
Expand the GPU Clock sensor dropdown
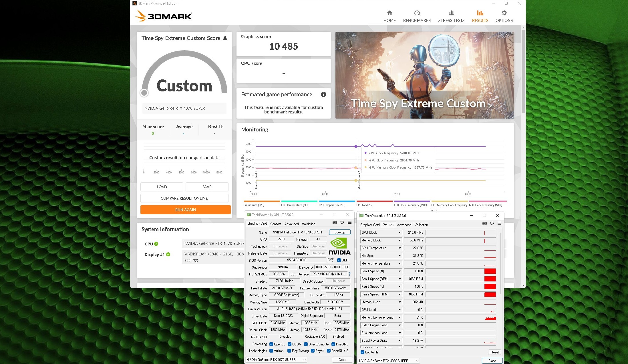[x=400, y=233]
